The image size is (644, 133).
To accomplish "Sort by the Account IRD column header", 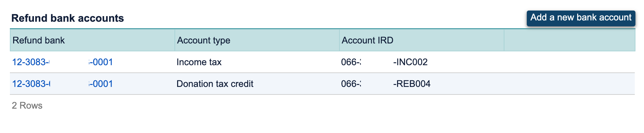I will coord(367,40).
